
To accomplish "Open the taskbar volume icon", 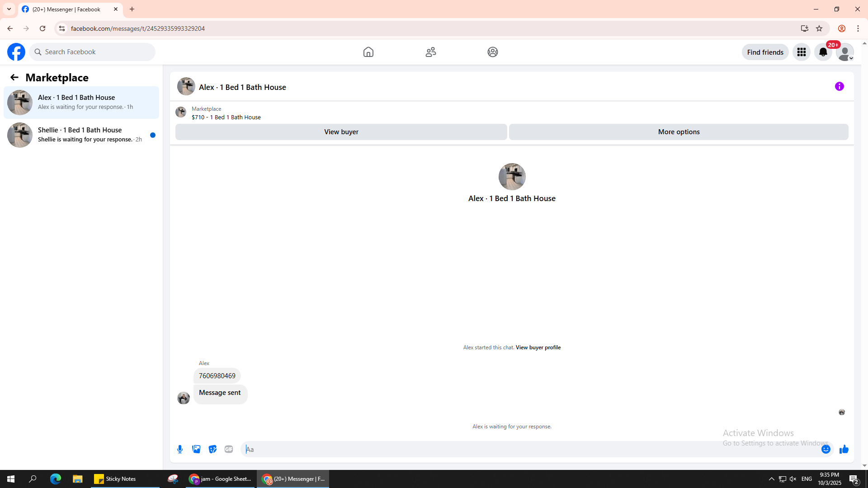I will pyautogui.click(x=793, y=479).
